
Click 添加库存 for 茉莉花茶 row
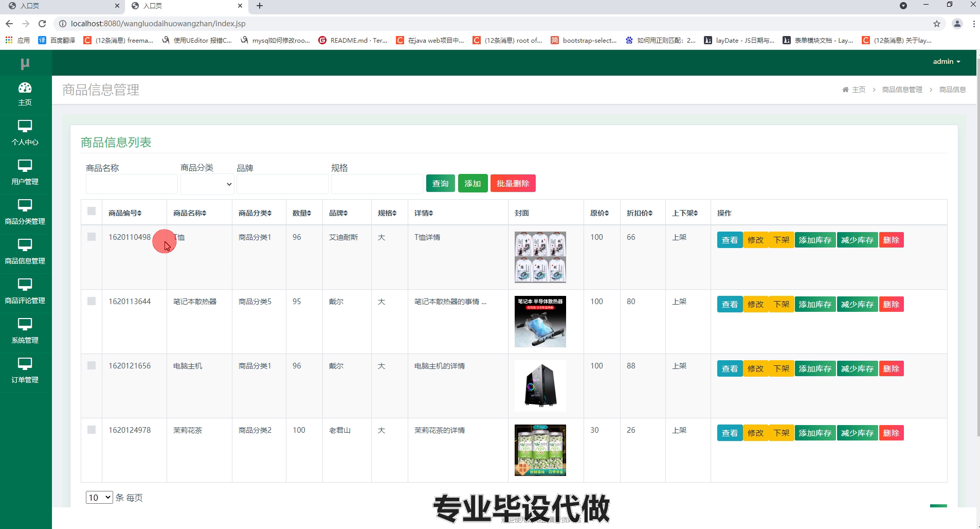click(815, 433)
